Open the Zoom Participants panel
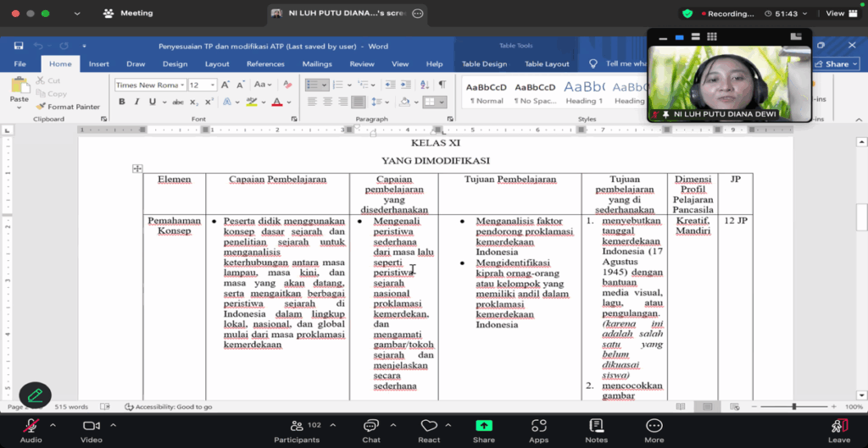868x448 pixels. 297,431
